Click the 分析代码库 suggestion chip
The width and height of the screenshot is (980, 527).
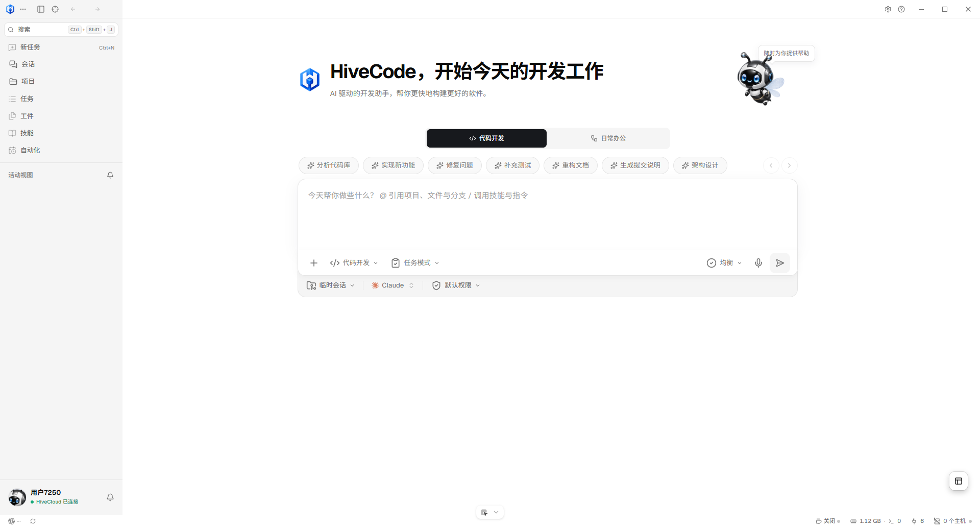point(329,165)
